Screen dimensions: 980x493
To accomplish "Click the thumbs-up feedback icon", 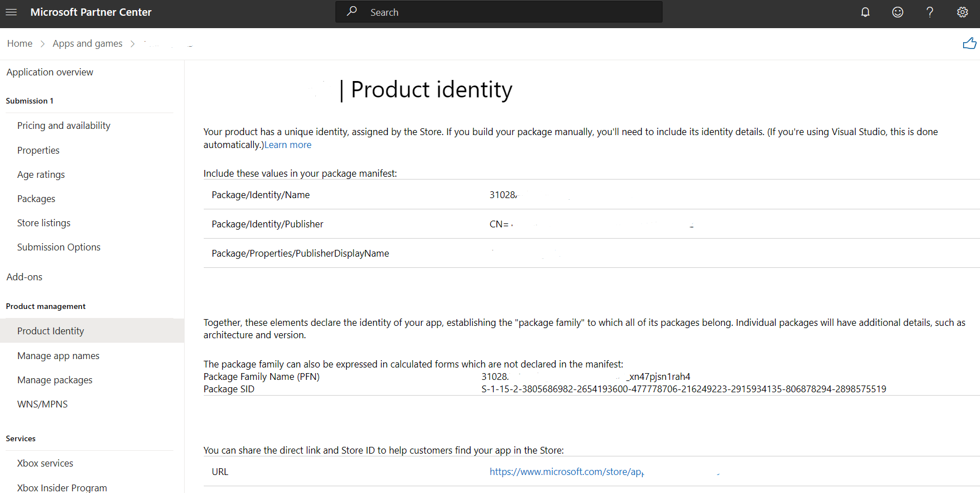I will pos(969,43).
